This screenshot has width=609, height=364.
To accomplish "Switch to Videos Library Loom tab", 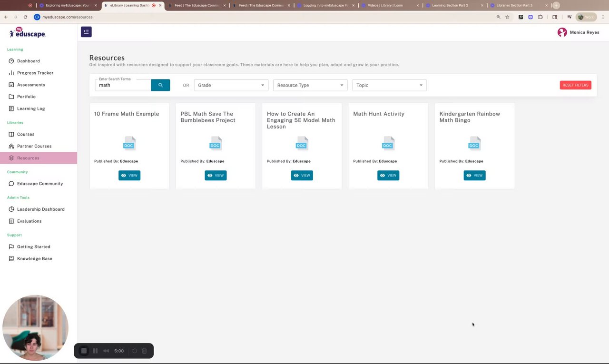I will [x=390, y=5].
